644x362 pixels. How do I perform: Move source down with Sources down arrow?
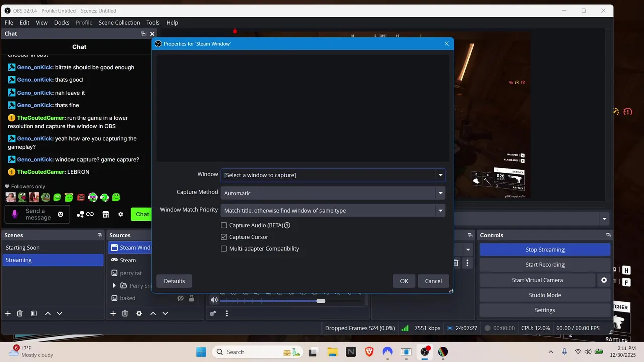[x=165, y=313]
